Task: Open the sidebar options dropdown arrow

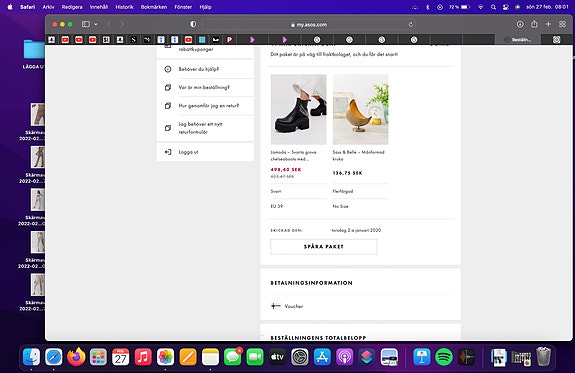Action: [96, 24]
